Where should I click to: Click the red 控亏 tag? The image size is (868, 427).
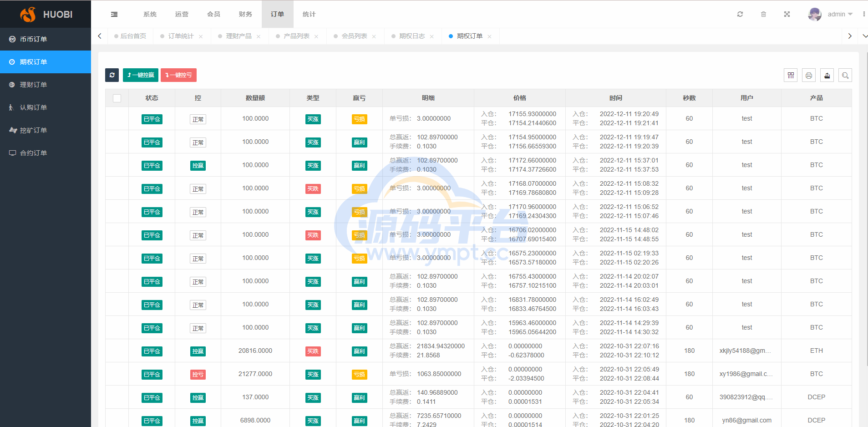(x=198, y=375)
